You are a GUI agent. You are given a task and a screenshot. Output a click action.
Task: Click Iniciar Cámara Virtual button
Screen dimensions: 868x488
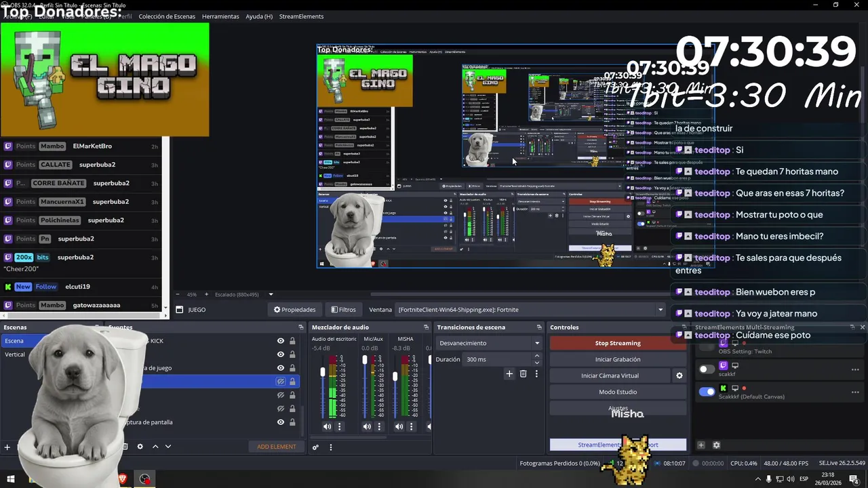610,375
